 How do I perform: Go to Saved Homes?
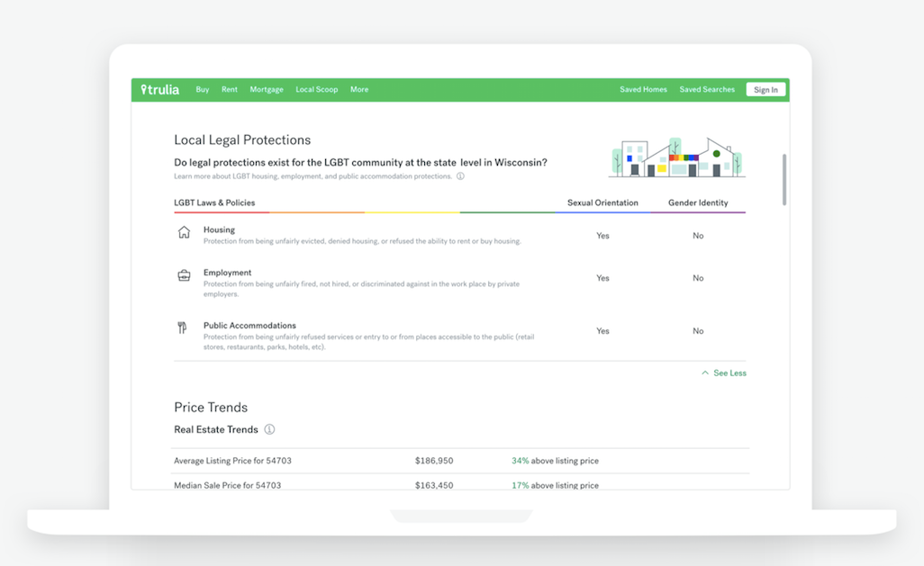click(x=643, y=90)
